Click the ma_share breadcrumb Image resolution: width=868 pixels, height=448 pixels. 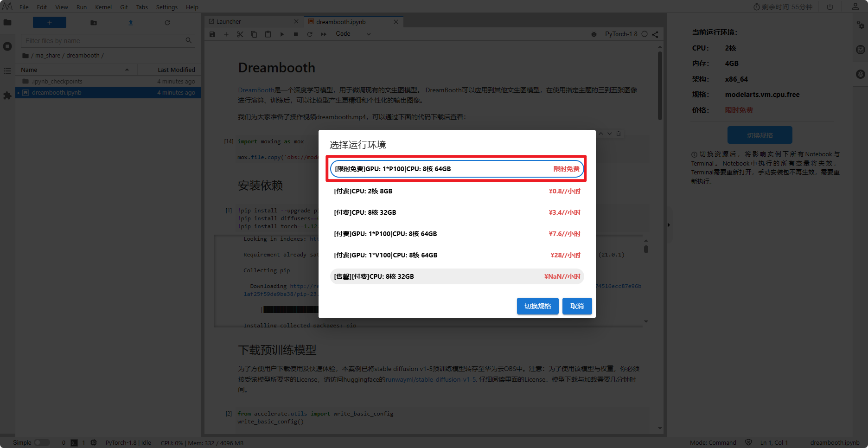48,56
